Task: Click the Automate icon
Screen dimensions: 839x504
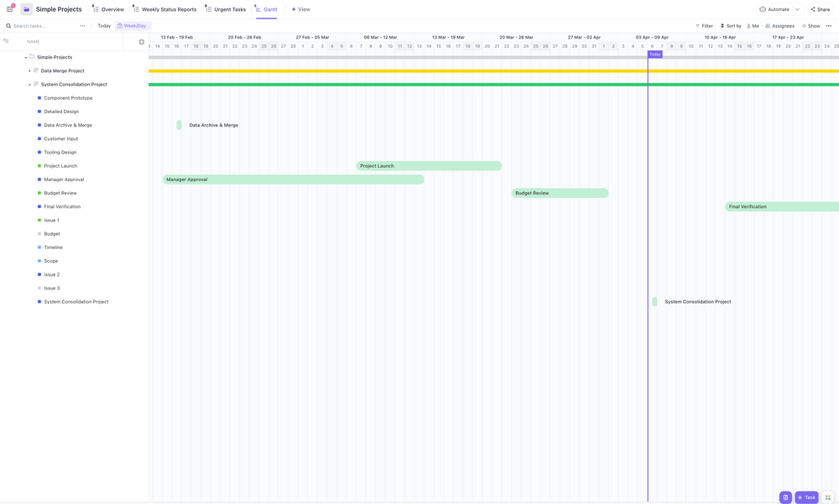Action: [x=761, y=8]
